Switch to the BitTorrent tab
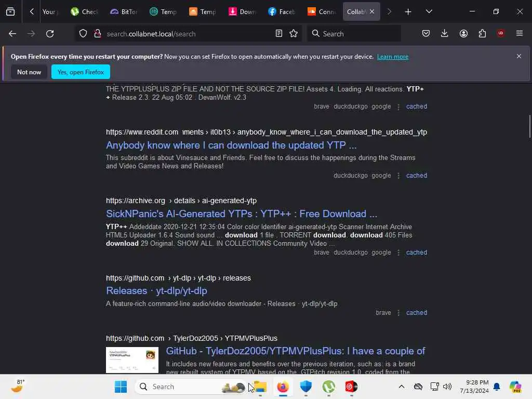Image resolution: width=532 pixels, height=399 pixels. click(x=124, y=12)
